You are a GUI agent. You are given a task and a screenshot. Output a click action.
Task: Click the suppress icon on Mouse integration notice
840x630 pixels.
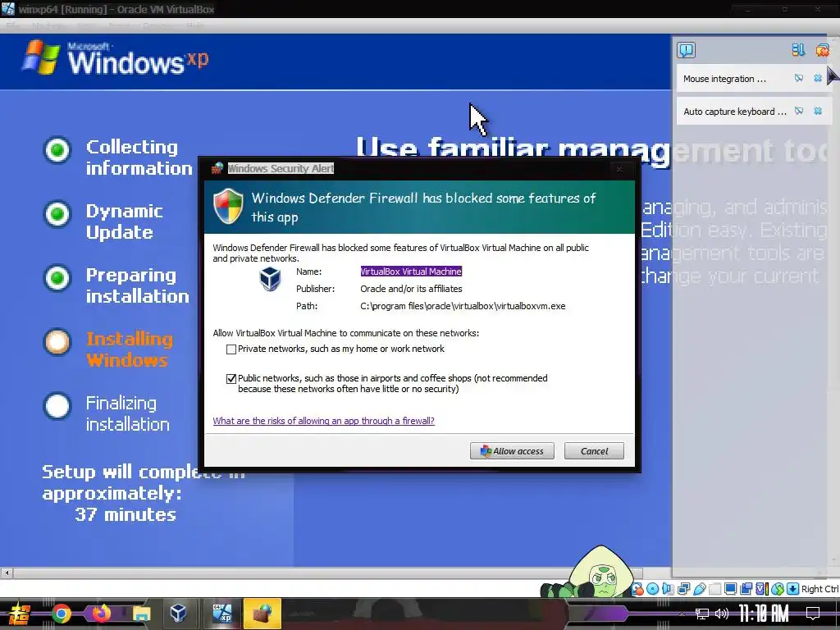pos(799,78)
